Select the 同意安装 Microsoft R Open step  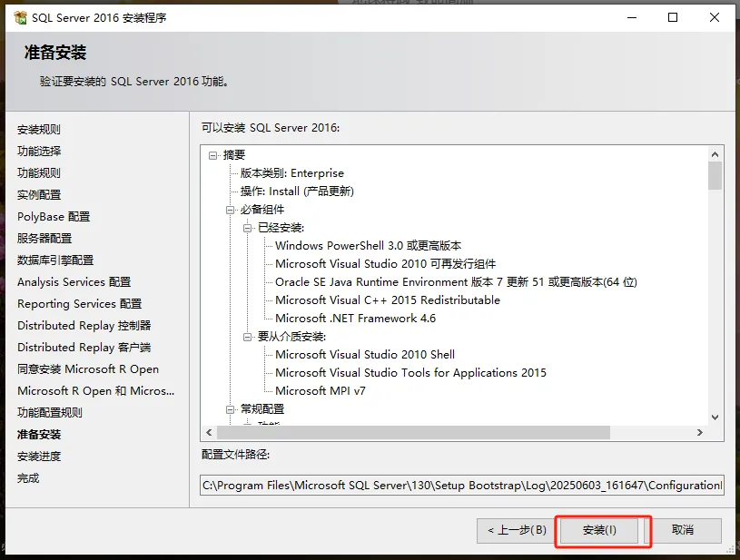pyautogui.click(x=88, y=368)
